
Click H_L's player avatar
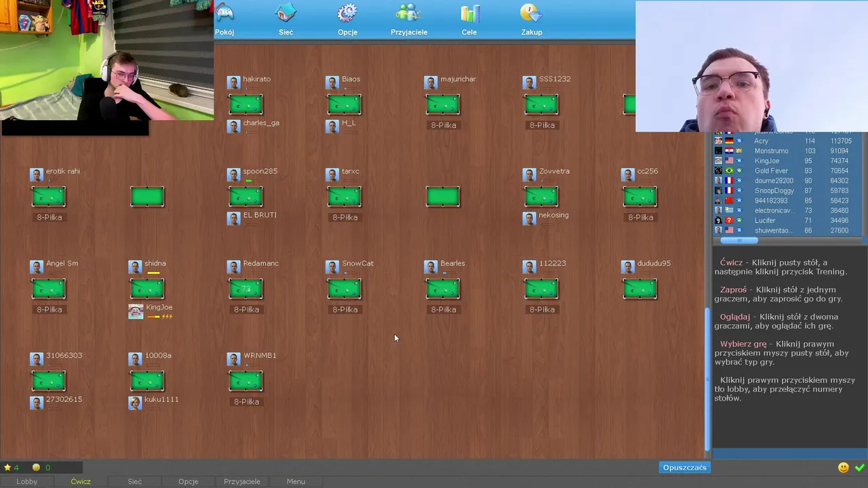tap(332, 127)
